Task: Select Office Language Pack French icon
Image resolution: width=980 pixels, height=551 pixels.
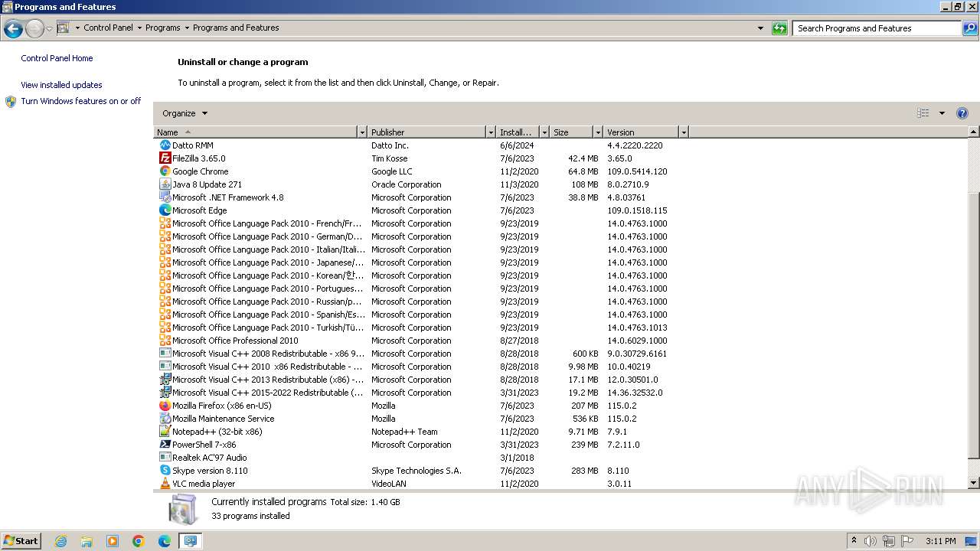Action: [x=165, y=223]
